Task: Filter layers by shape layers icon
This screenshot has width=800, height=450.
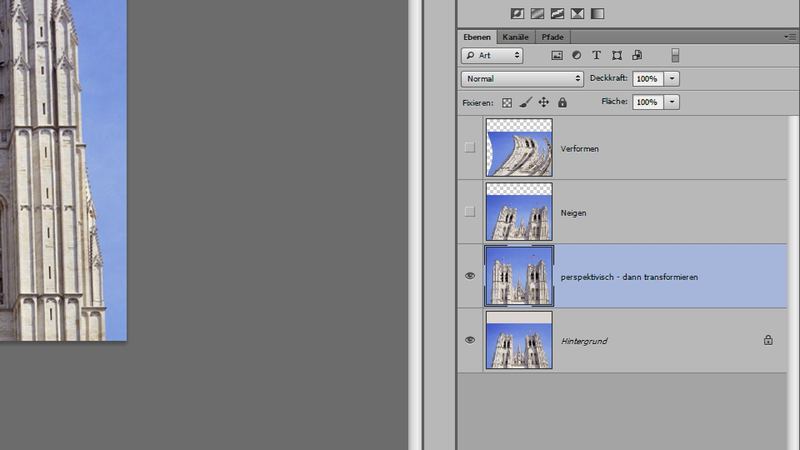Action: point(617,55)
